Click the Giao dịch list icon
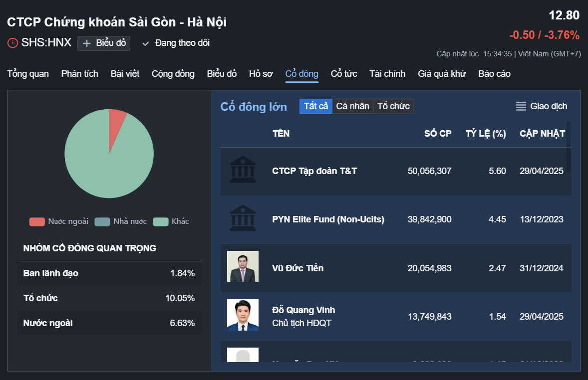 tap(521, 106)
